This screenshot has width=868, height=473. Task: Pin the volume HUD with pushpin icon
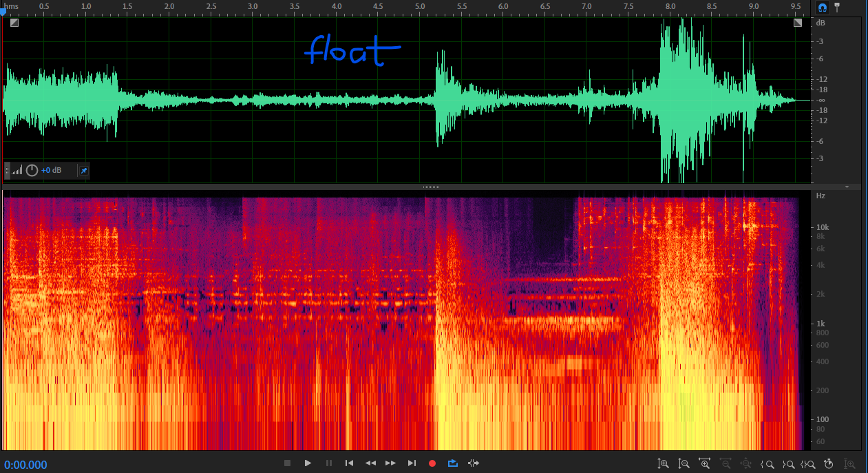pos(83,170)
